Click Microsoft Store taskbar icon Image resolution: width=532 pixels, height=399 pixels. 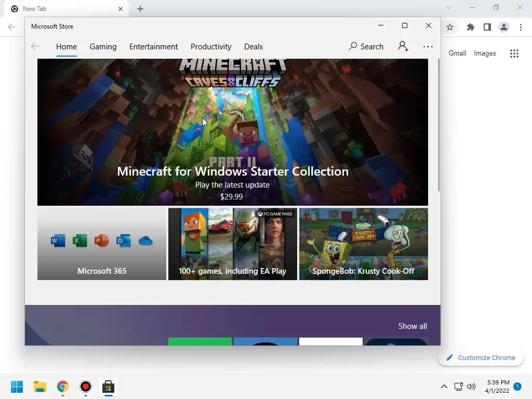tap(108, 387)
